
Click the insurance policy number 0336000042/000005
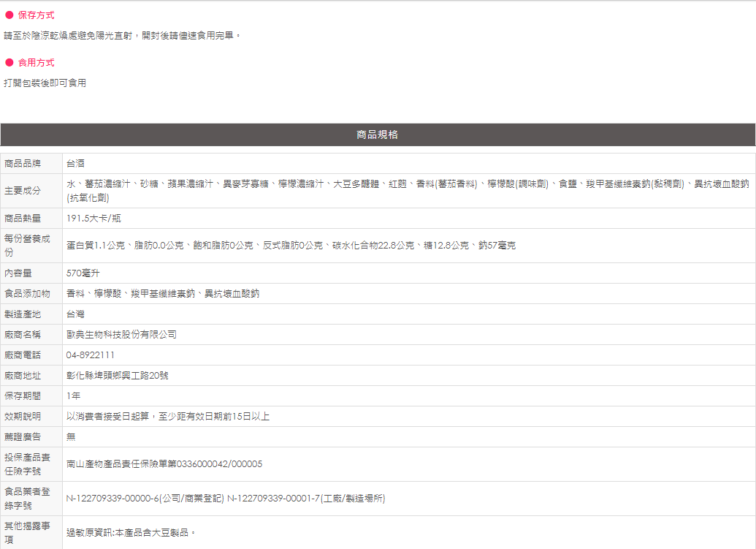point(219,463)
